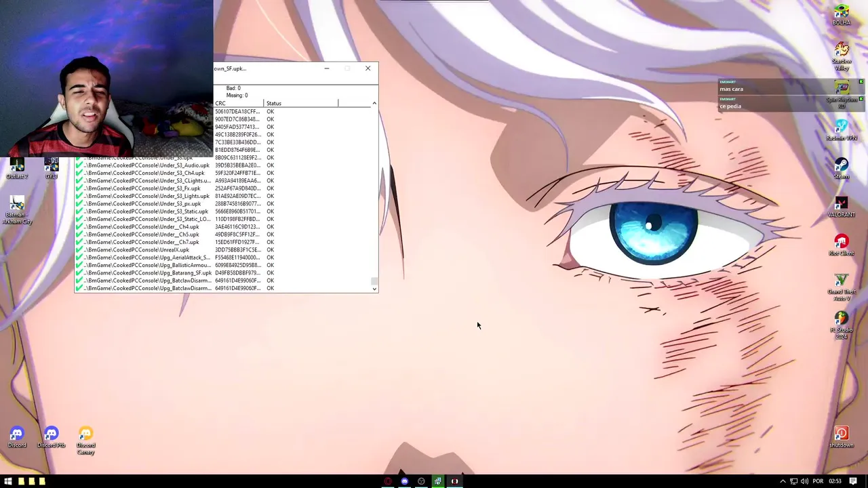Click the Bad: 0 counter text
This screenshot has height=488, width=868.
pyautogui.click(x=233, y=88)
